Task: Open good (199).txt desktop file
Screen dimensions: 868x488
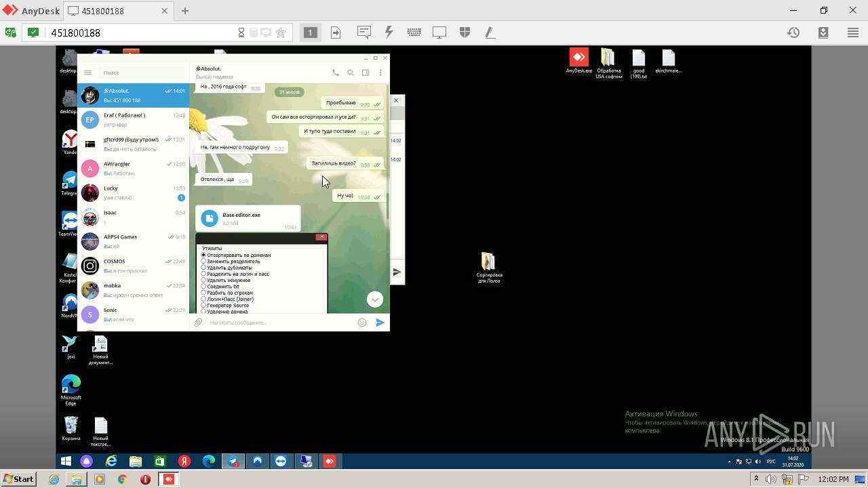Action: pos(639,64)
